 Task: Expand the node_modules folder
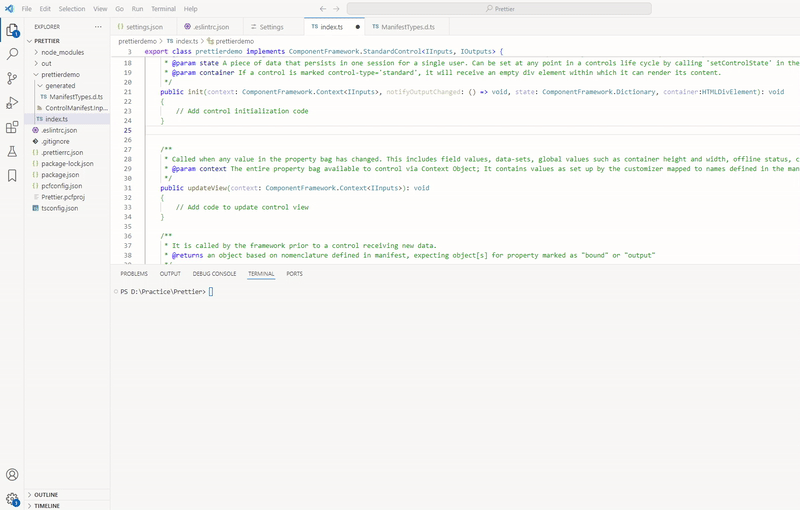click(x=60, y=52)
